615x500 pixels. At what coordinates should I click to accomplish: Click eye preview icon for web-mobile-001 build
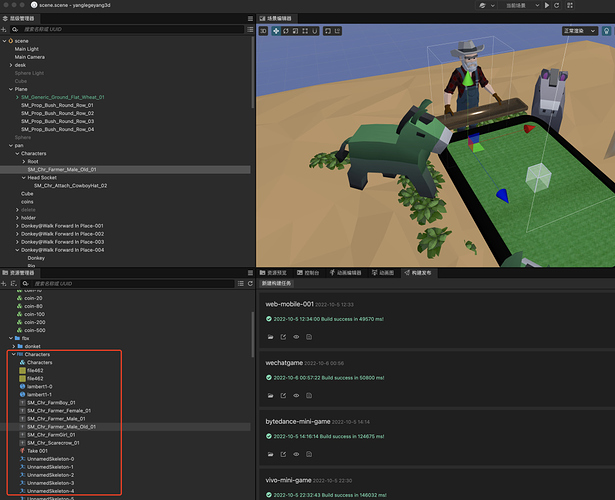(x=296, y=337)
